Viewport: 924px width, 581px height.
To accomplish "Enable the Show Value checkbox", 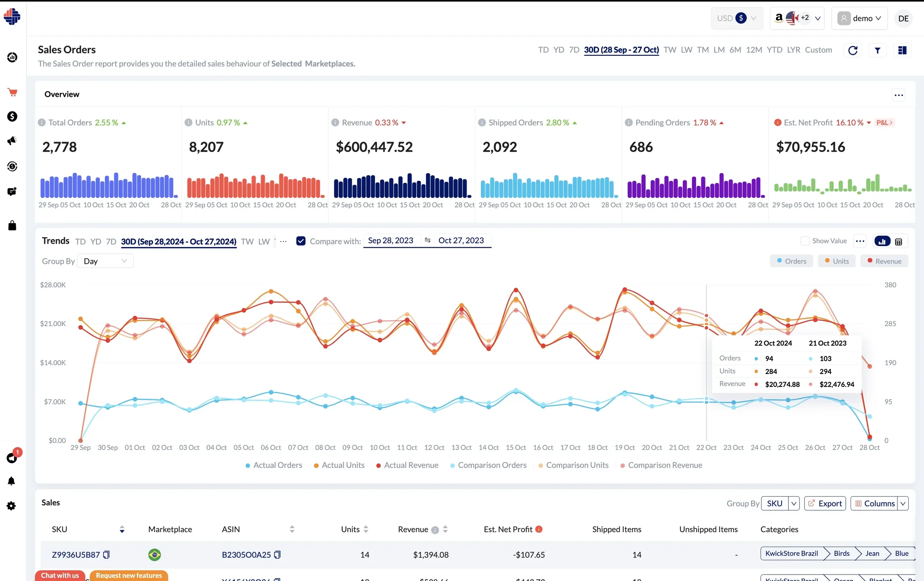I will (x=805, y=241).
